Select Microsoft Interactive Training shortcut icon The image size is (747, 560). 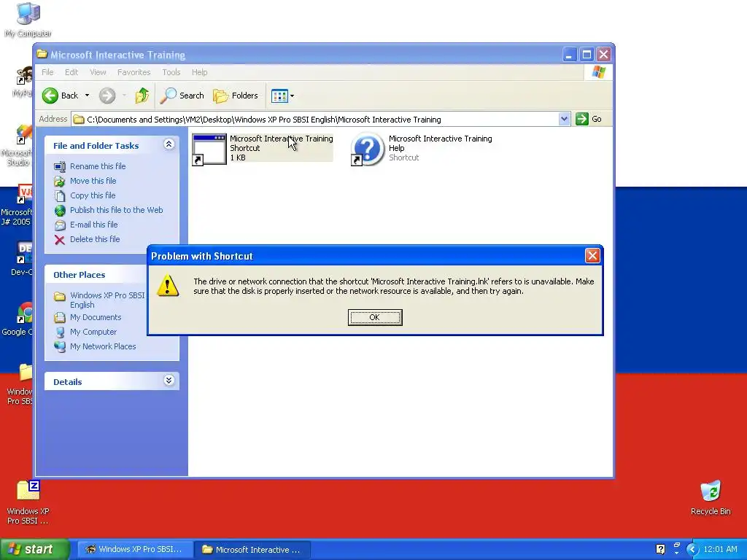click(209, 149)
